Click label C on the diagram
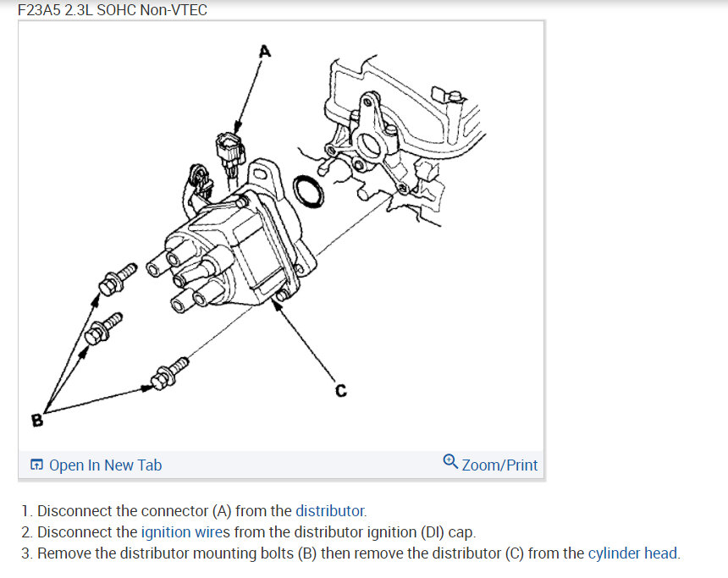Screen dimensions: 728x578 point(341,390)
